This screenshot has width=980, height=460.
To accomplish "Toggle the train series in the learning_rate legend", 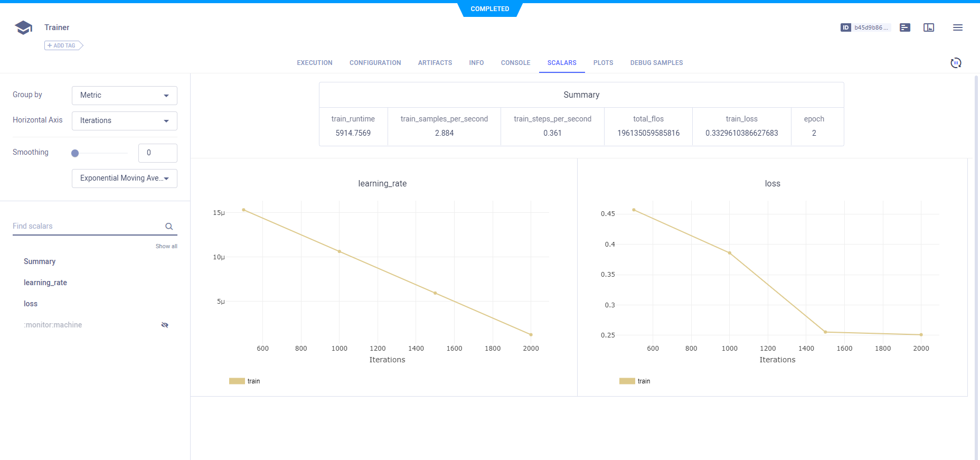I will [x=237, y=381].
